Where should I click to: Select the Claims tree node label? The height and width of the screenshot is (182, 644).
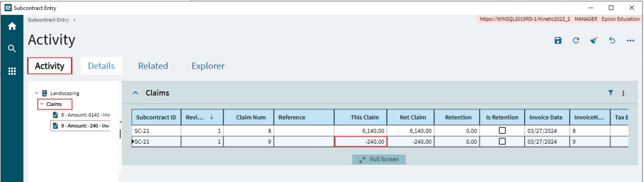point(54,104)
